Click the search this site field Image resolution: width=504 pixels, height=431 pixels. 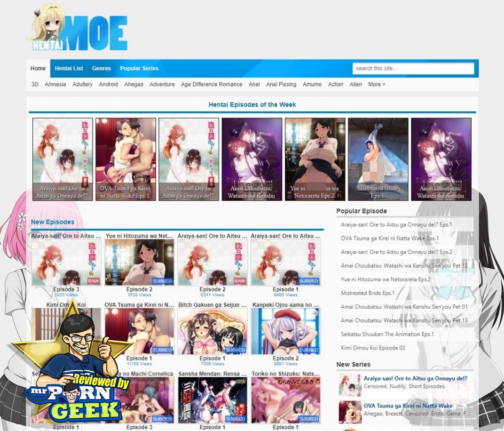[413, 68]
